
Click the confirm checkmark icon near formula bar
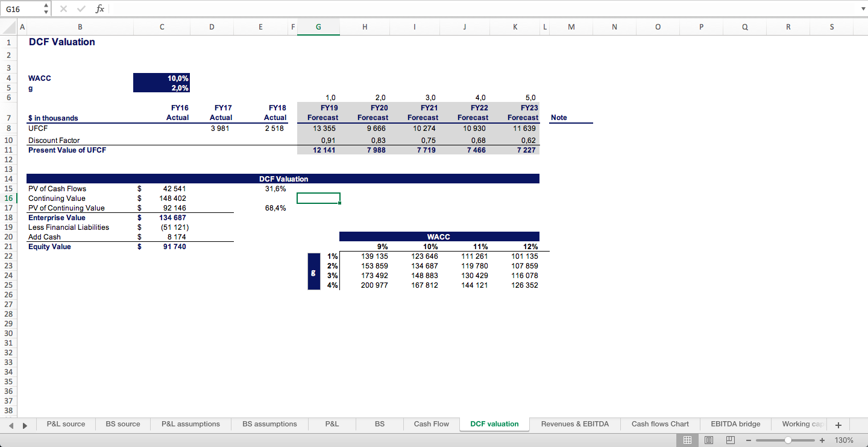coord(81,8)
